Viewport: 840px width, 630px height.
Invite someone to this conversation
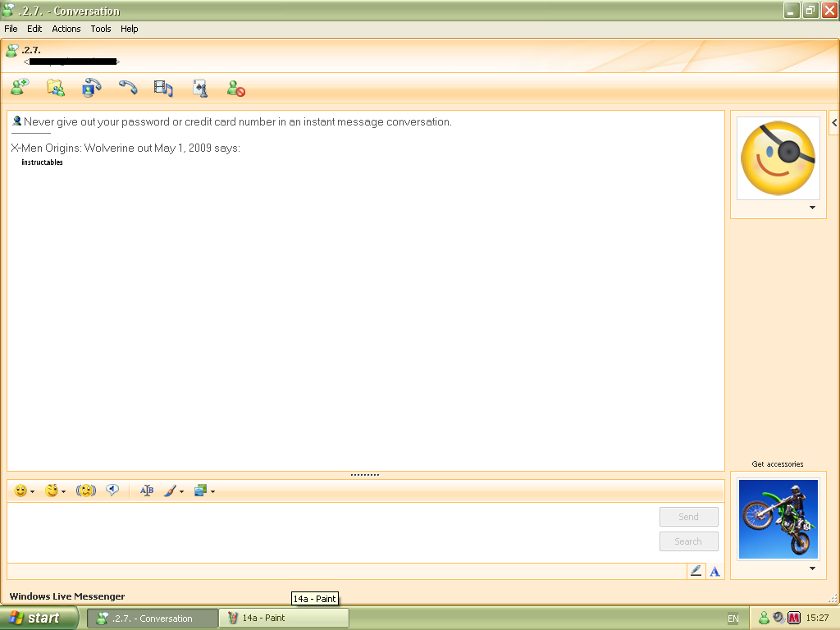[x=20, y=87]
